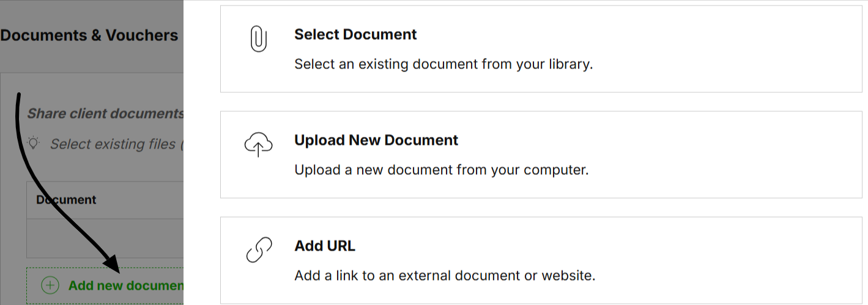Click blank space inside the Upload New Document card
The image size is (868, 305).
coord(703,155)
